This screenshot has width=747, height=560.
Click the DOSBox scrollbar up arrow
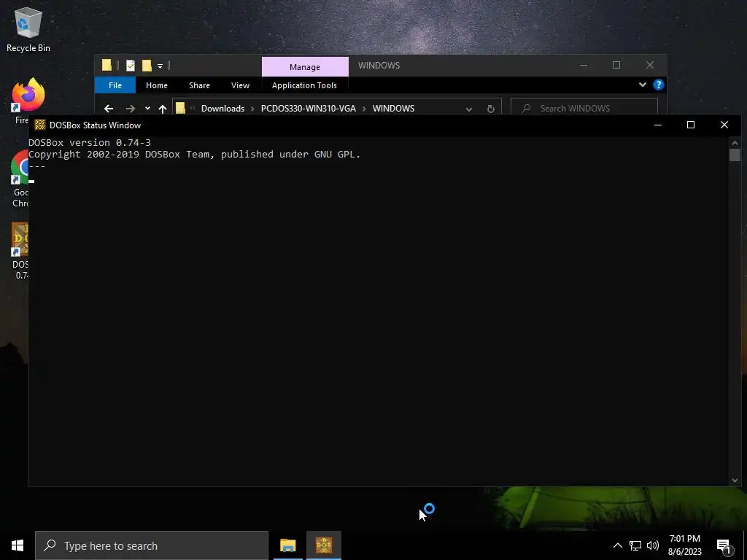(x=735, y=143)
